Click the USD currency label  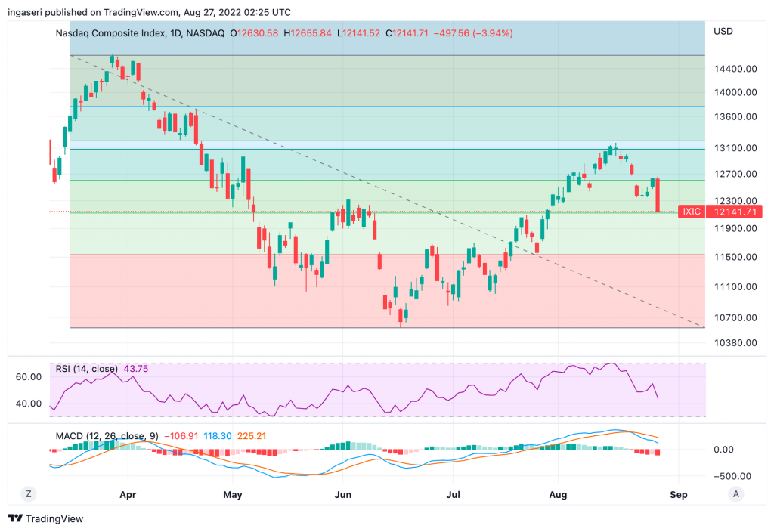(723, 32)
